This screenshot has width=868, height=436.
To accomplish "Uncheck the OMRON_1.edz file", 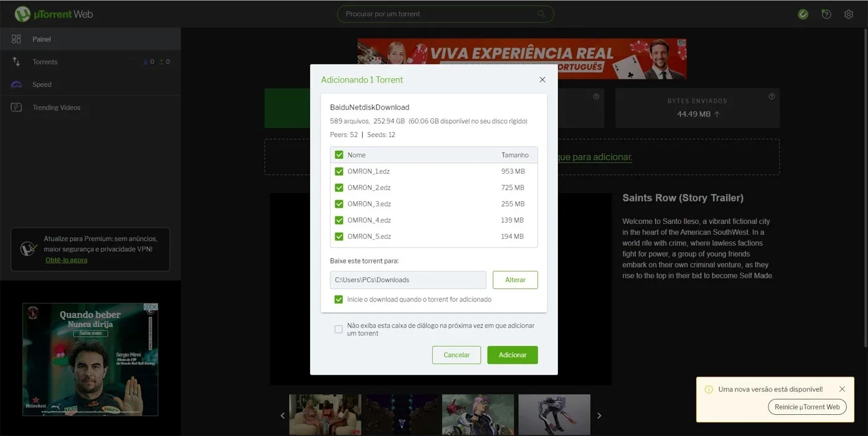I will pos(339,171).
